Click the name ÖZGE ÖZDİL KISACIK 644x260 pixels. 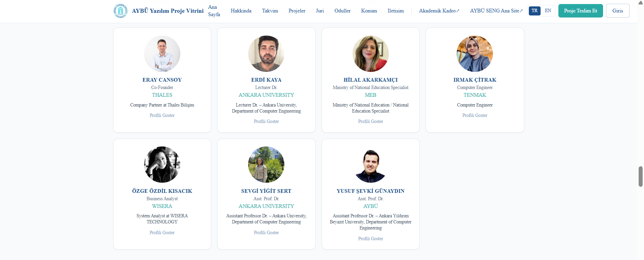coord(162,191)
